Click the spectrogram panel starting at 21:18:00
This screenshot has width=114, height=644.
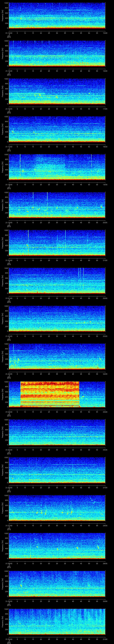[x=57, y=167]
